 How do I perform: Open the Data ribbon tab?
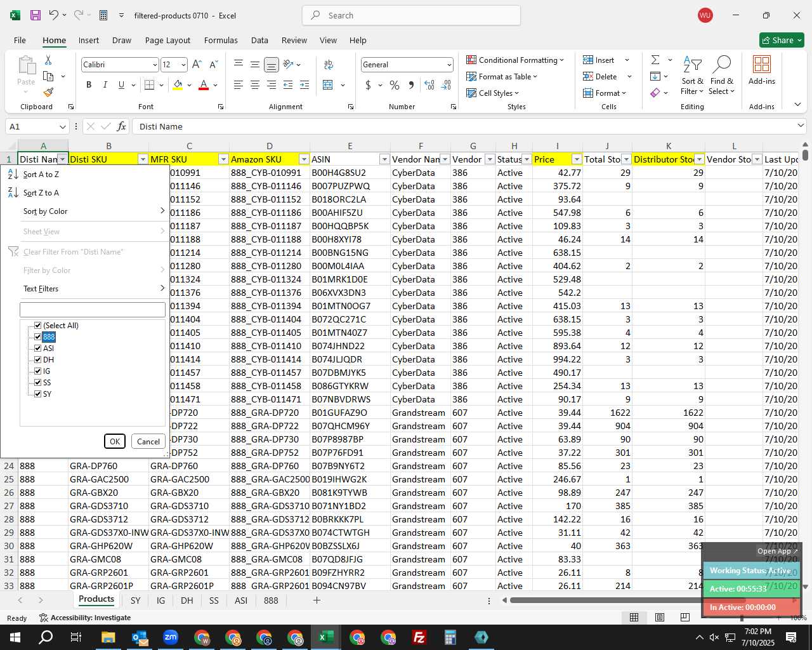(x=259, y=40)
